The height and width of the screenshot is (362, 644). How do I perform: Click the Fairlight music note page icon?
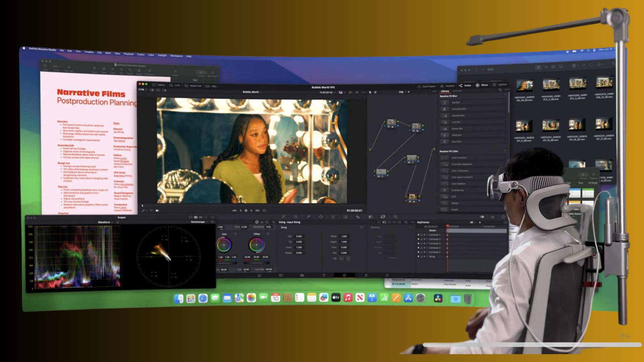point(366,275)
